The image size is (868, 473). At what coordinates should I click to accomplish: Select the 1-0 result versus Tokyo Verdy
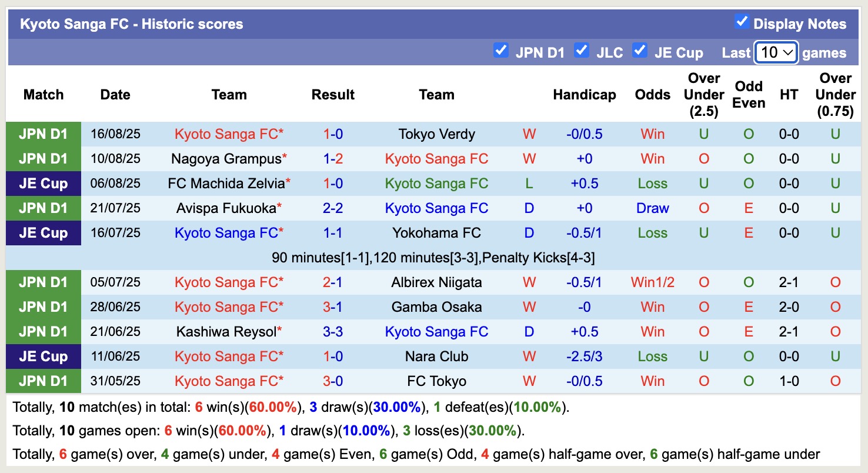[x=333, y=134]
